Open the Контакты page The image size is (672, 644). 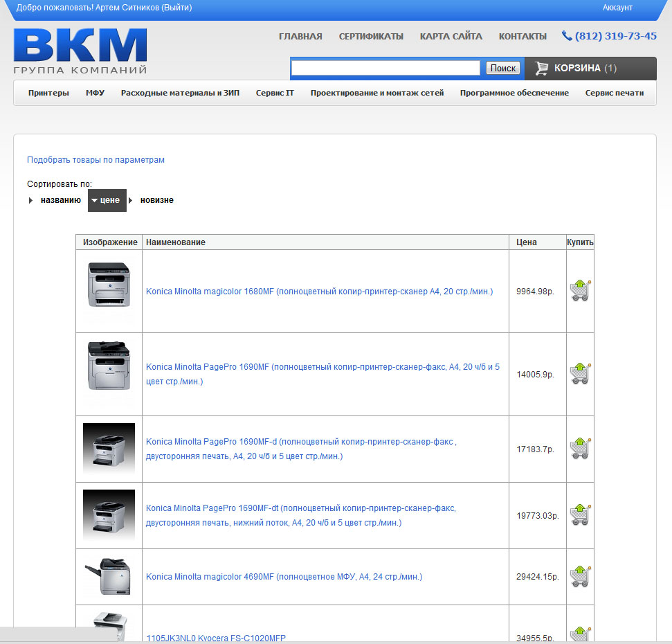pos(523,37)
